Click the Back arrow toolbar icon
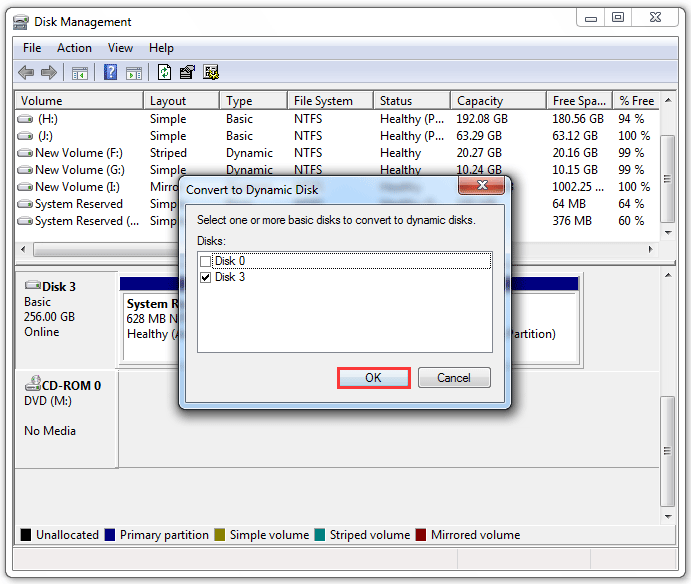This screenshot has height=584, width=691. pyautogui.click(x=26, y=72)
